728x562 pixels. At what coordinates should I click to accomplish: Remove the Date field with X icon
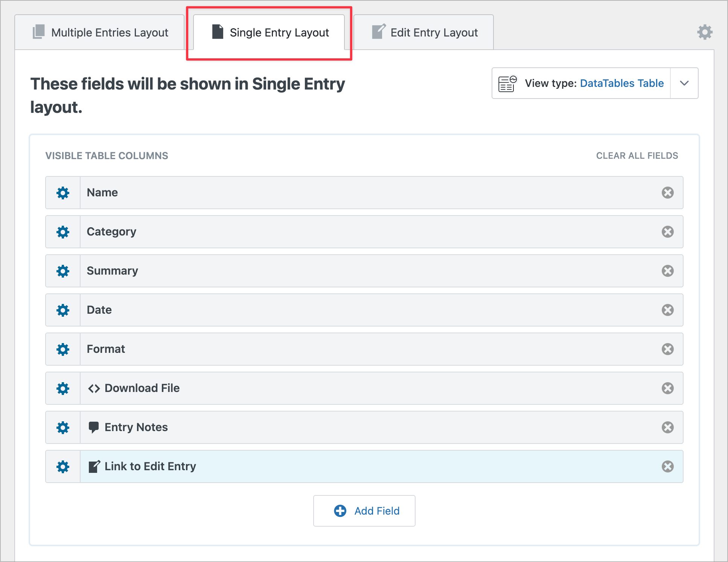tap(667, 310)
